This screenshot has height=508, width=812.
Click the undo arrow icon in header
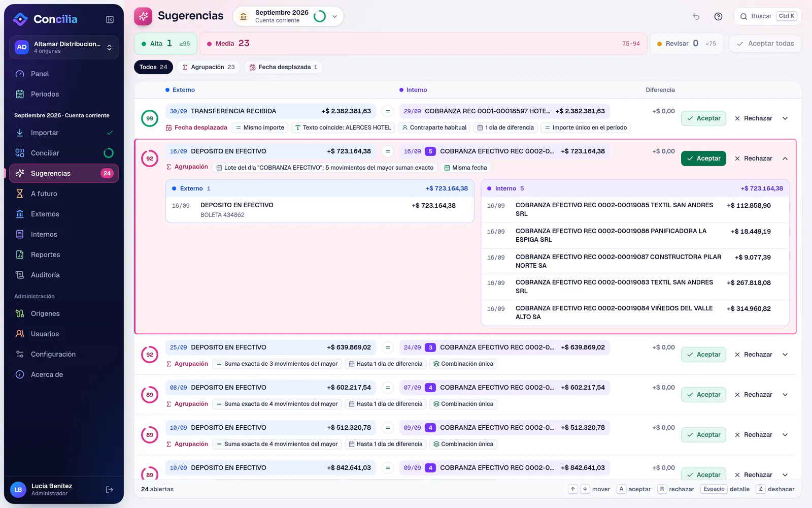[696, 16]
